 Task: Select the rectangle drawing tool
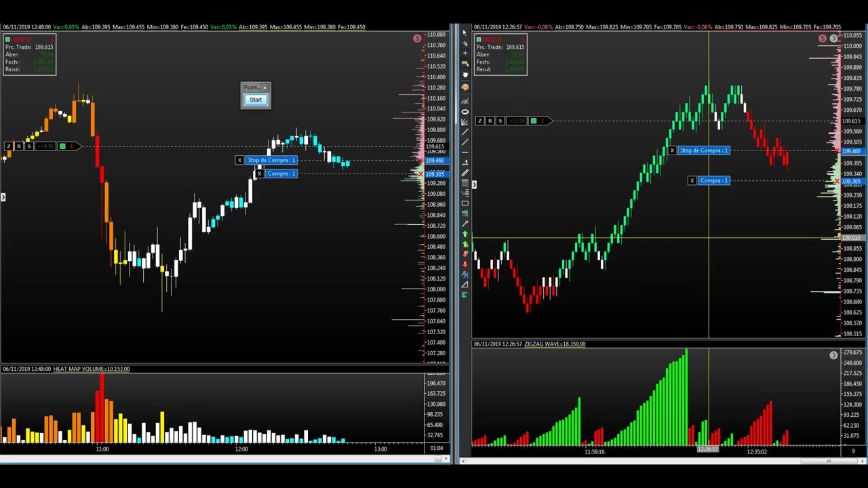tap(465, 203)
